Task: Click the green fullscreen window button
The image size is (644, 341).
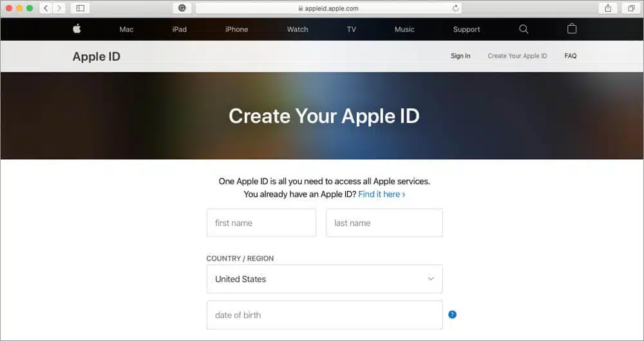Action: (x=30, y=8)
